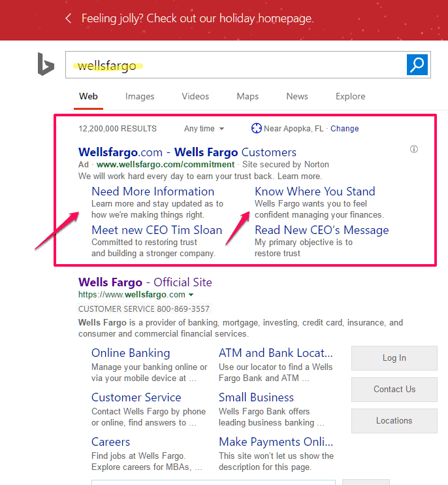Click Customer Service 800-869-3557 phone number

click(144, 309)
